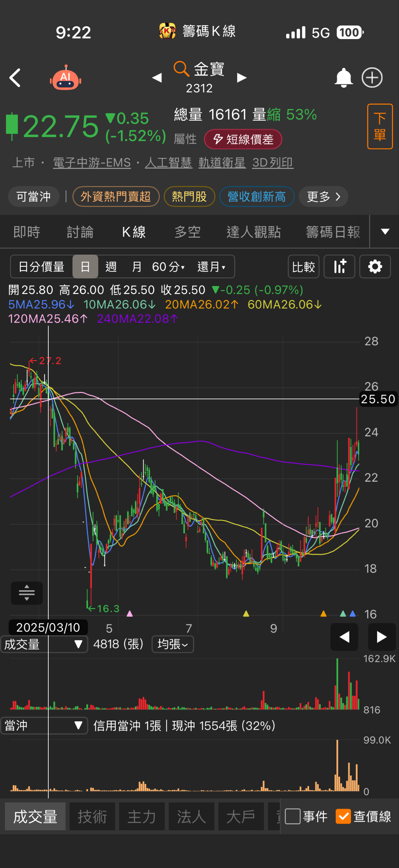399x868 pixels.
Task: Select bottom 主力 tab
Action: coord(142,816)
